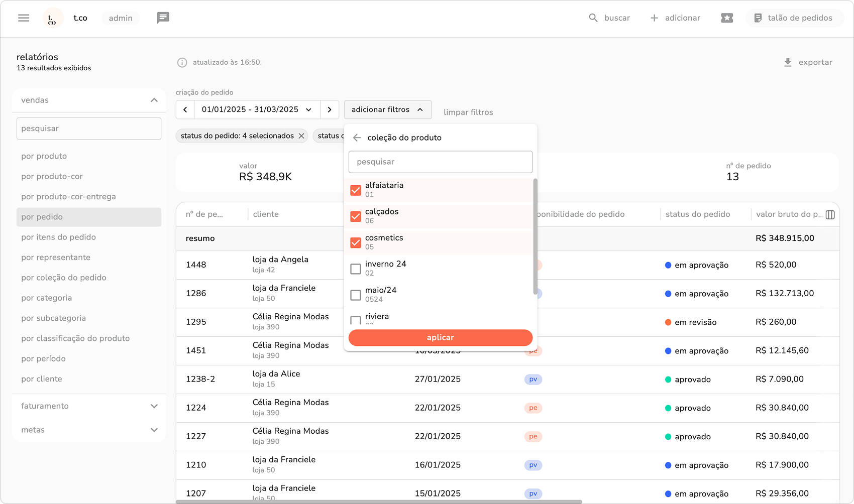Viewport: 854px width, 504px height.
Task: Check the maio/24 collection
Action: click(356, 295)
